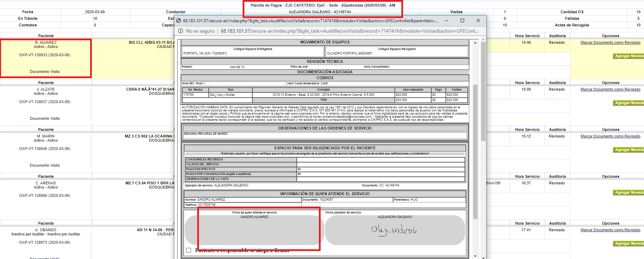Click 'Parentesco: HIJO' field
The height and width of the screenshot is (259, 644).
(x=429, y=200)
